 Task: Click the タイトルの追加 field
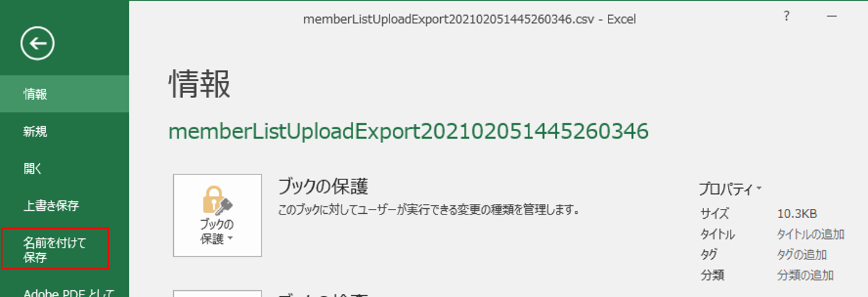tap(810, 234)
